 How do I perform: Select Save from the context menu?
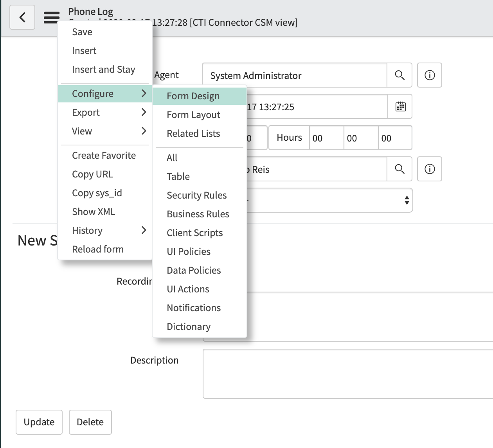pos(82,32)
